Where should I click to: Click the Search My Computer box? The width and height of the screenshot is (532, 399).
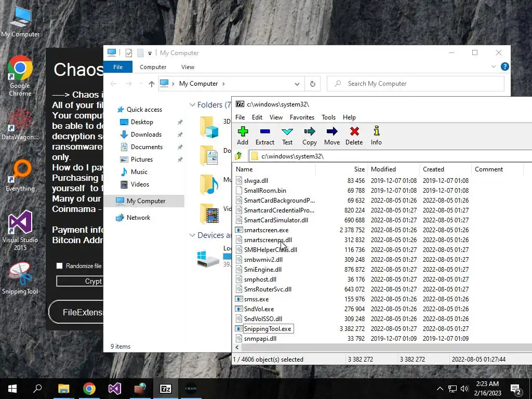tap(415, 84)
